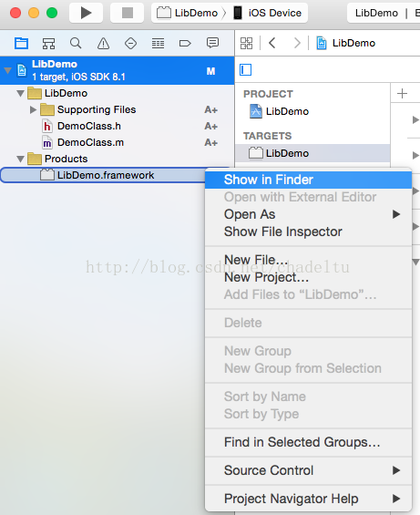Choose Find in Selected Groups…
This screenshot has width=420, height=515.
pos(308,442)
